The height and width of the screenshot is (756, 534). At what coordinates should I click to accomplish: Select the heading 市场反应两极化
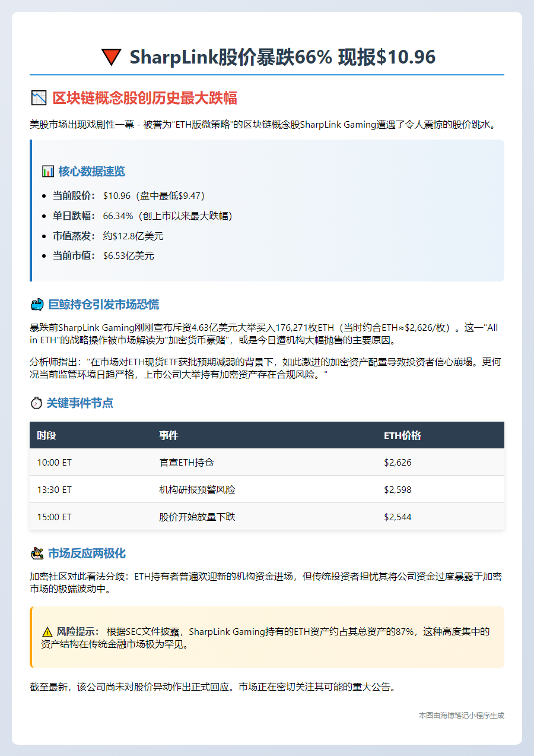(x=87, y=553)
